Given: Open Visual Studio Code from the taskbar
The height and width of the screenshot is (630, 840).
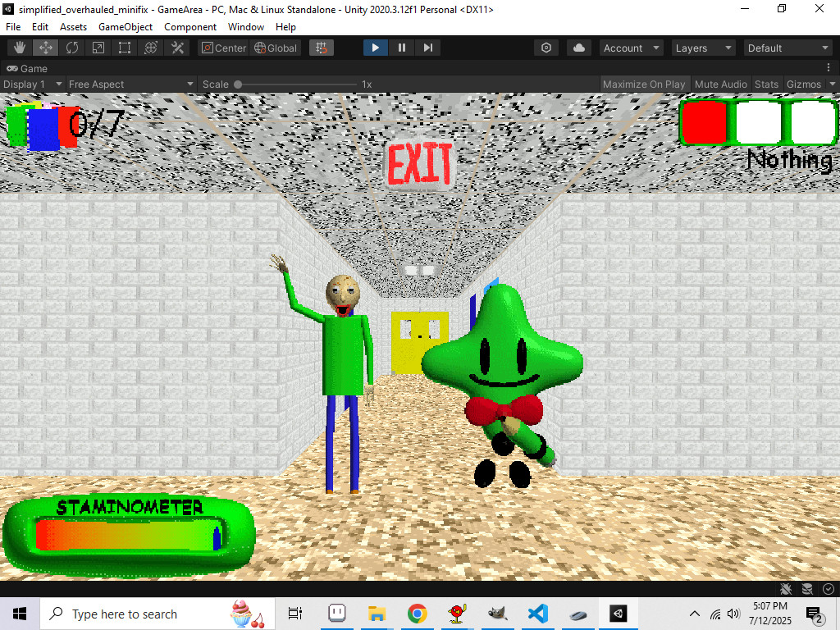Looking at the screenshot, I should [537, 613].
